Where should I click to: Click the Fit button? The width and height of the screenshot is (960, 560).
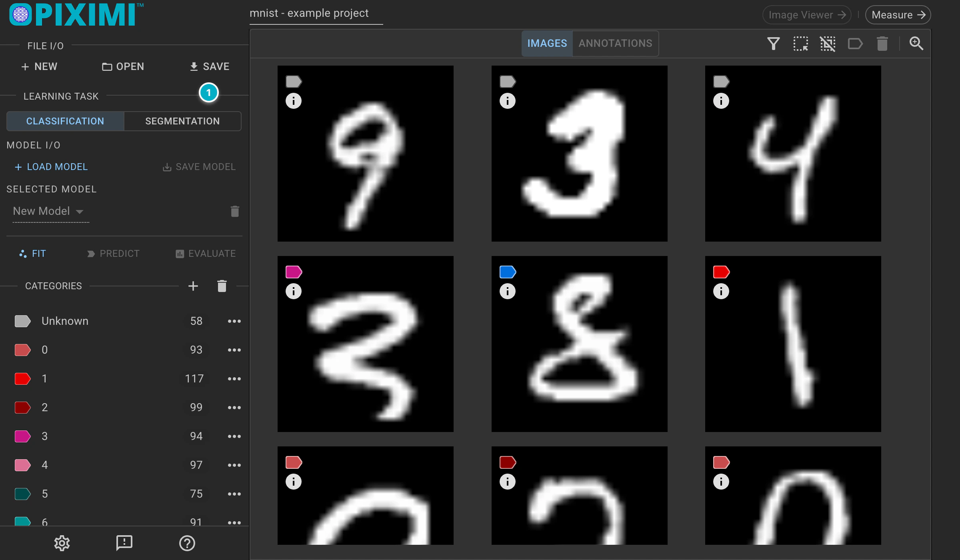coord(33,254)
